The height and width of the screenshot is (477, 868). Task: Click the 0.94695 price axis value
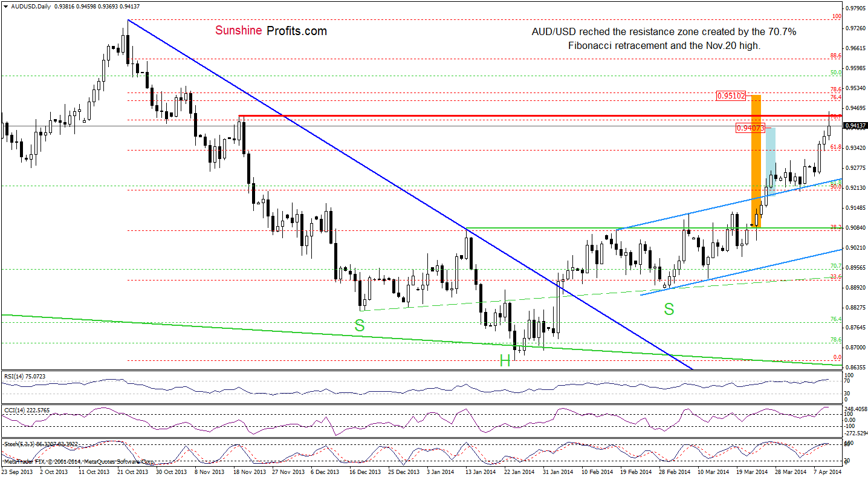[x=856, y=108]
